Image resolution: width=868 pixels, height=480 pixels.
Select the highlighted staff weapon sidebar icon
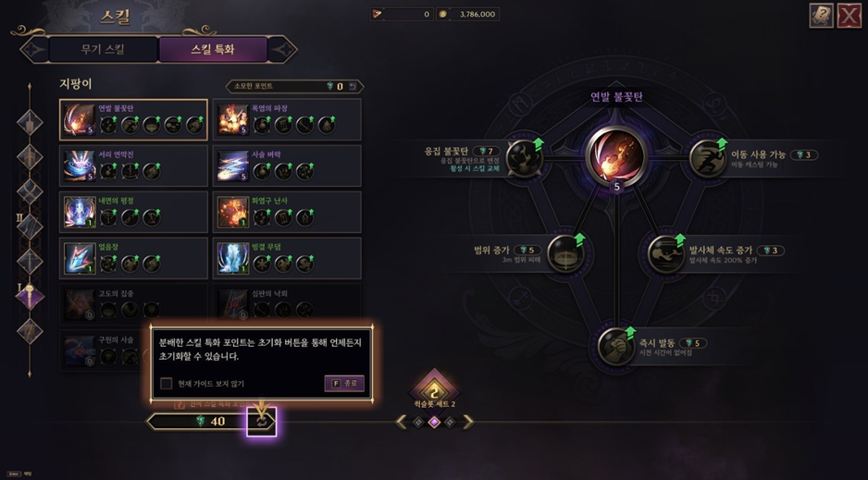click(x=30, y=297)
